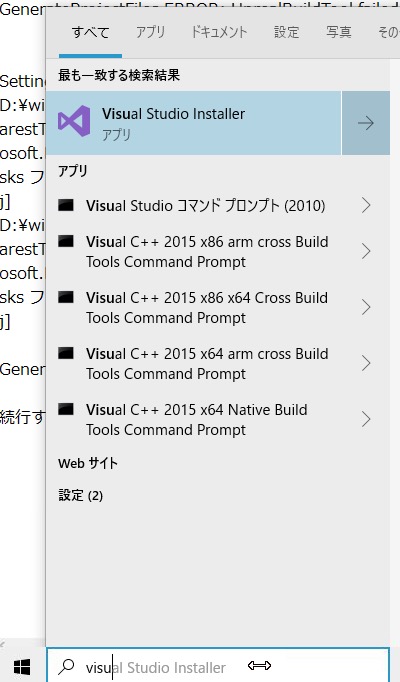The height and width of the screenshot is (682, 400).
Task: Click the magnifier icon in search box
Action: (x=67, y=666)
